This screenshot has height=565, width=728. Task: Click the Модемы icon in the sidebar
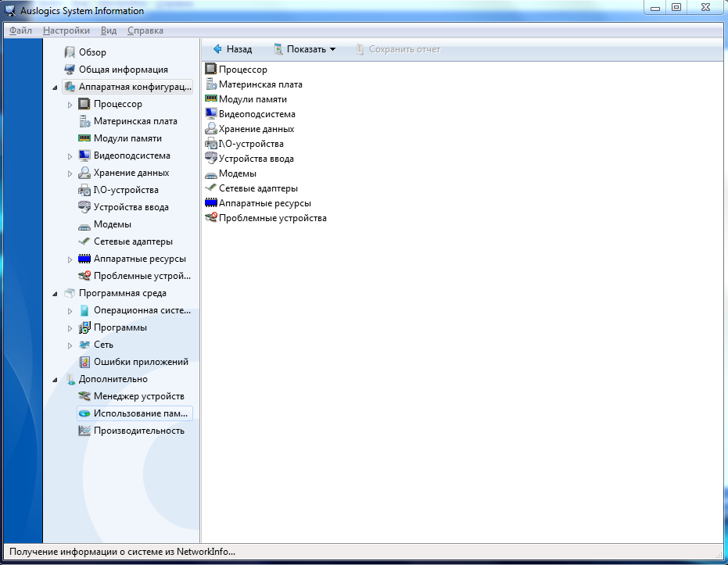[x=84, y=227]
